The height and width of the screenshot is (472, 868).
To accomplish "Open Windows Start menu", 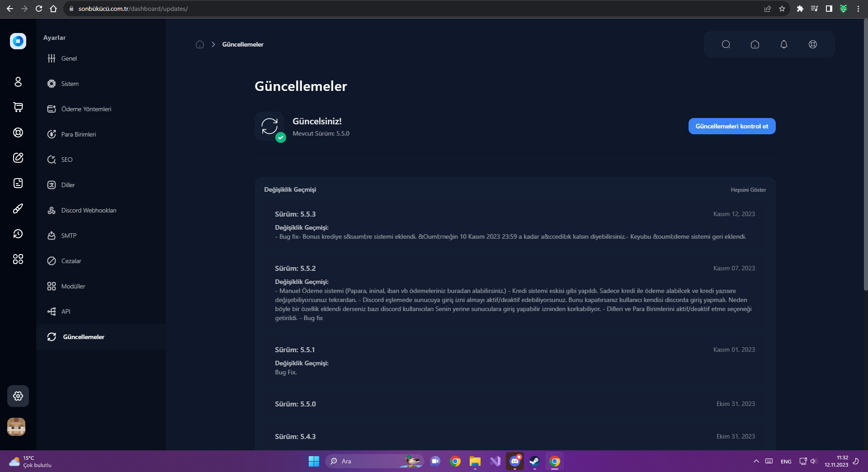I will tap(314, 461).
